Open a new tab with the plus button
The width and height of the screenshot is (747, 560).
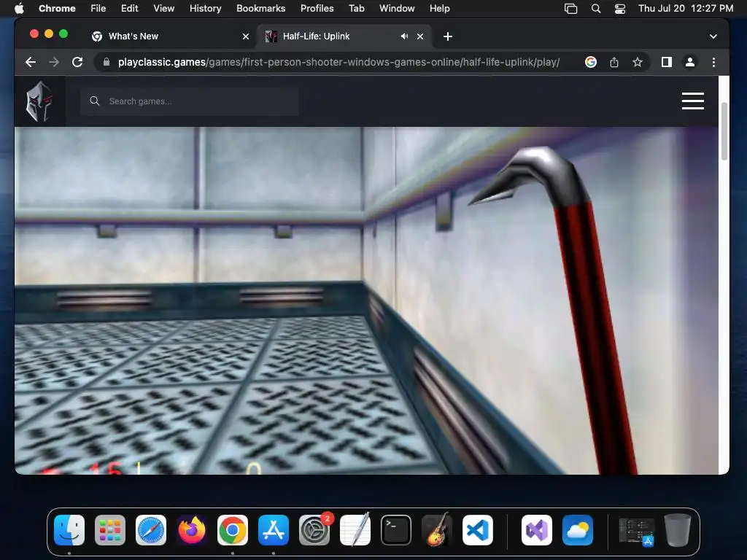coord(447,36)
